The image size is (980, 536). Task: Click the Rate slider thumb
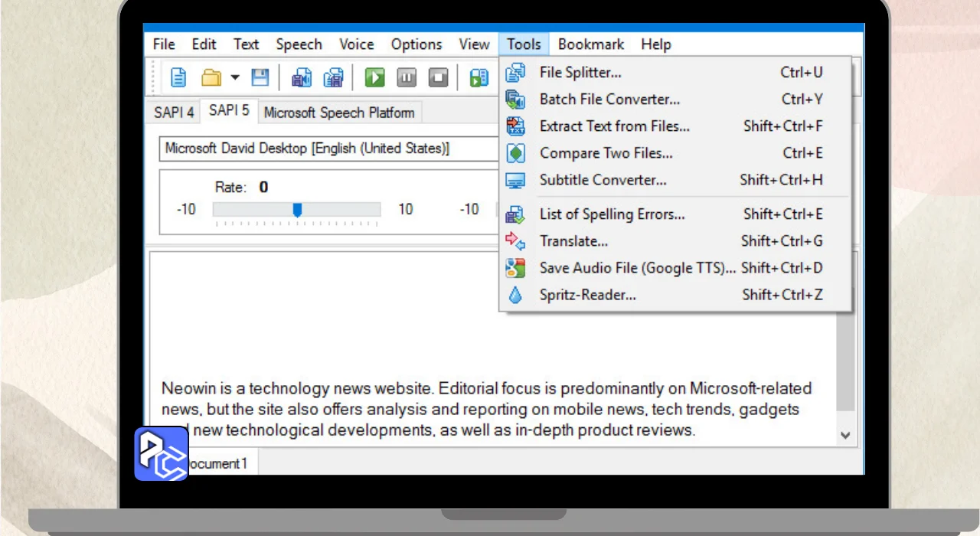(x=297, y=210)
